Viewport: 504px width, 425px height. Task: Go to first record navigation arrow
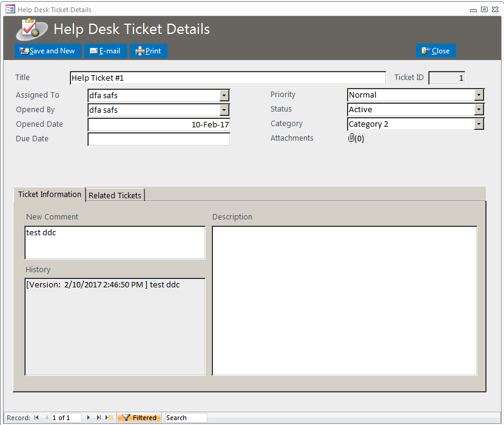point(36,418)
